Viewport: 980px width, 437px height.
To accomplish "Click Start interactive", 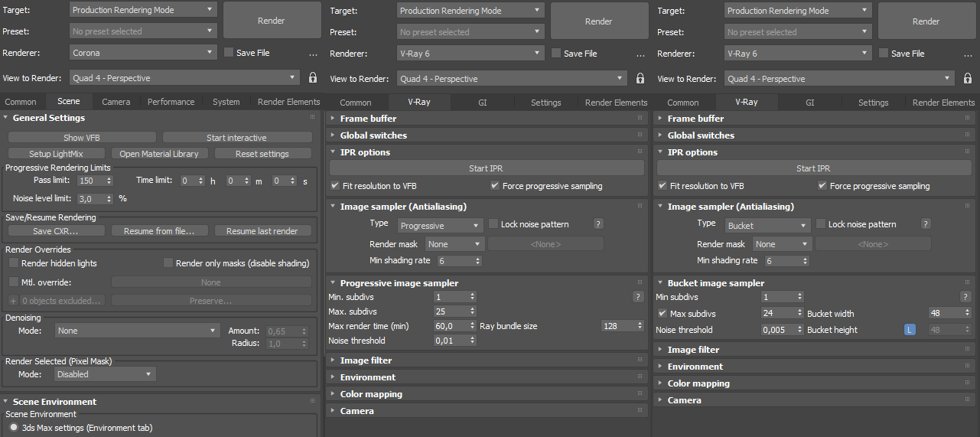I will pos(237,138).
